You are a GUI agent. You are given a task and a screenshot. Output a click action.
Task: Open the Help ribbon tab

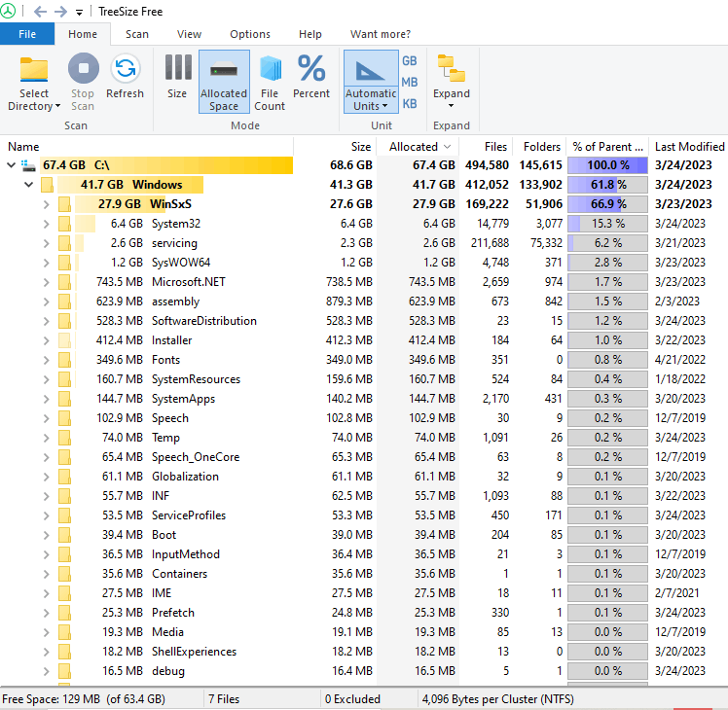click(x=310, y=34)
